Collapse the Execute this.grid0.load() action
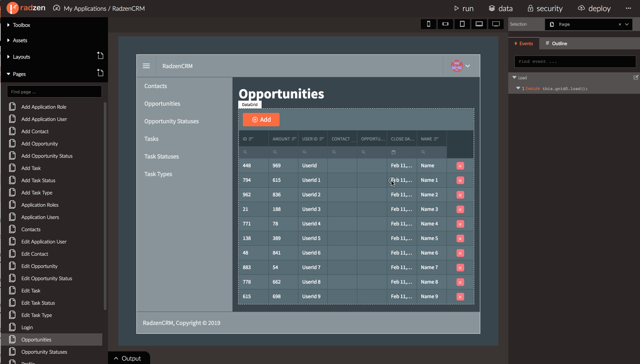The width and height of the screenshot is (640, 364). pyautogui.click(x=518, y=88)
